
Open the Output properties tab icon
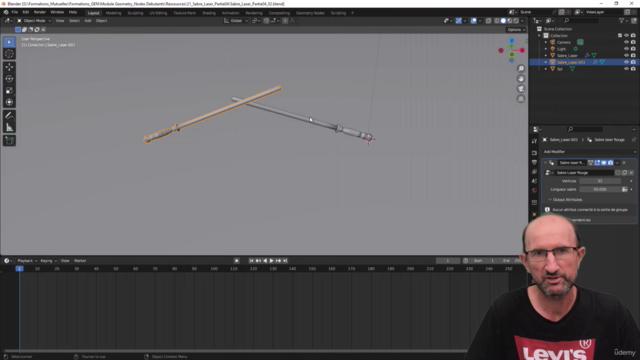pyautogui.click(x=534, y=162)
